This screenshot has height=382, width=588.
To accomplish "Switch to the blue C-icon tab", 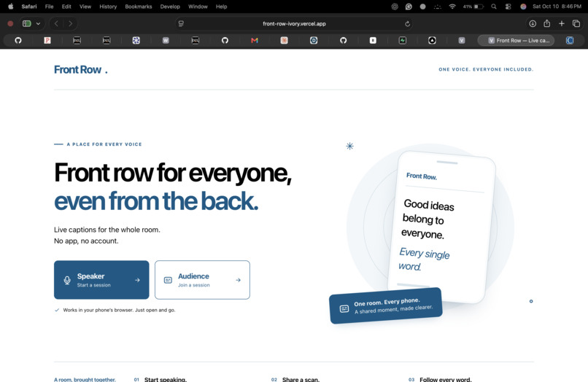I will tap(570, 40).
